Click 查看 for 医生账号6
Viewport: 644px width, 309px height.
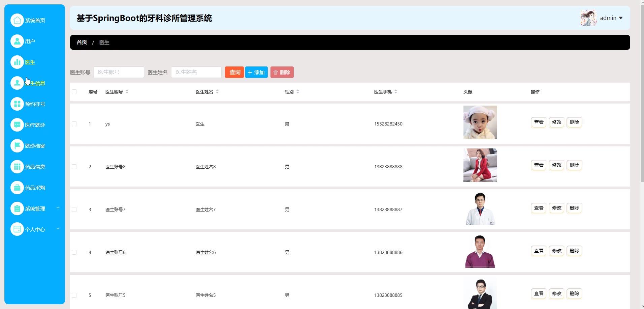(539, 251)
